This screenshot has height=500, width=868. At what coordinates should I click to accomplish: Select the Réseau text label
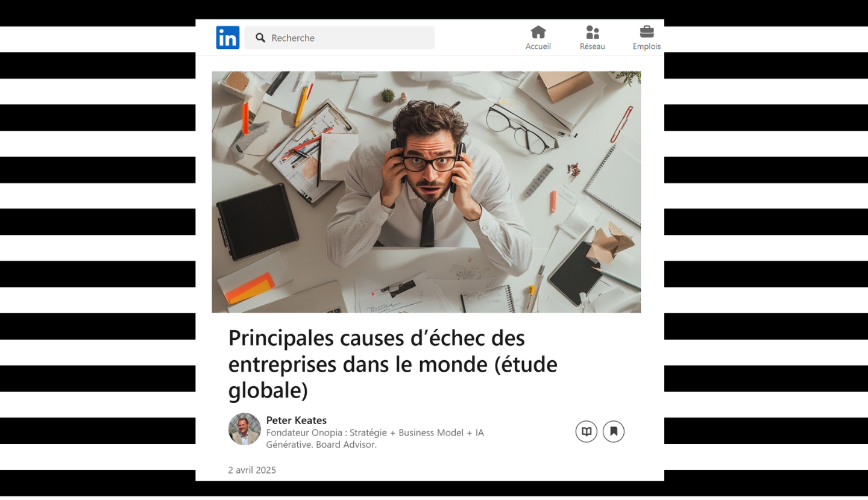[x=593, y=46]
